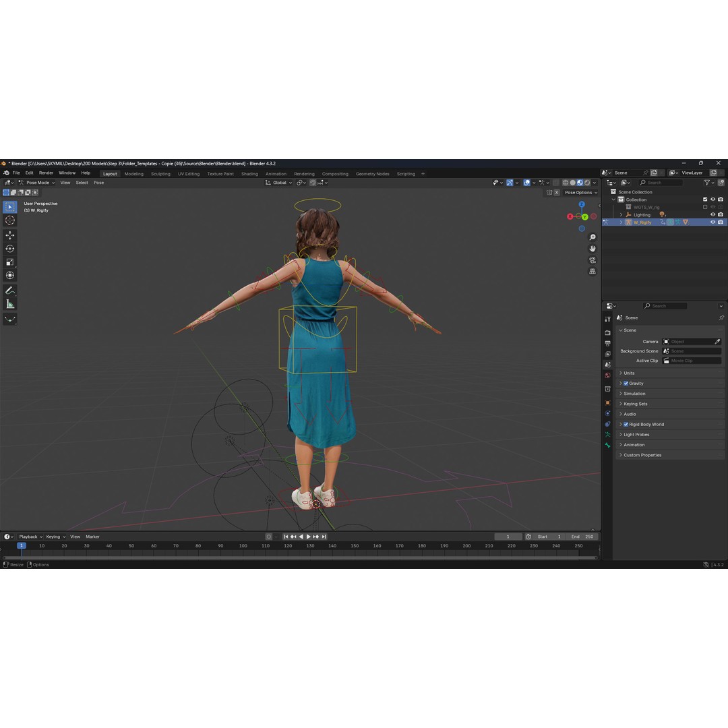Switch to the Sculpting workspace tab
The image size is (728, 728).
pos(160,174)
